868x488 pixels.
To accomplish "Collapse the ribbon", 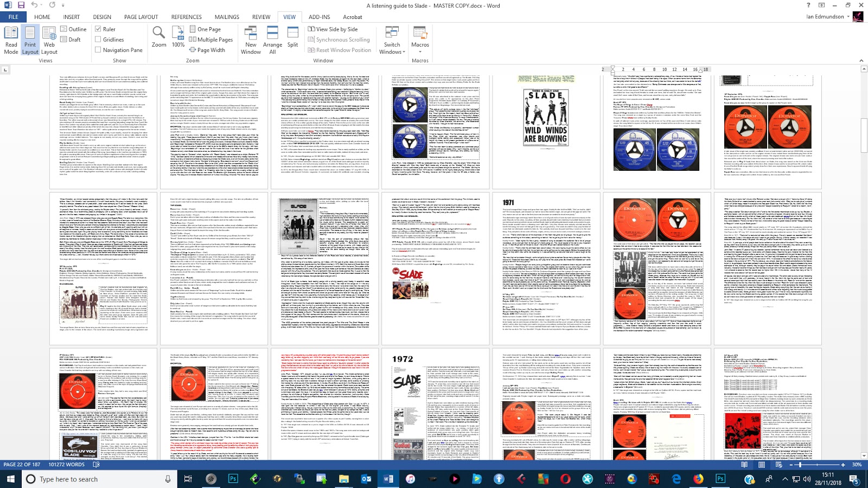I will [x=861, y=60].
